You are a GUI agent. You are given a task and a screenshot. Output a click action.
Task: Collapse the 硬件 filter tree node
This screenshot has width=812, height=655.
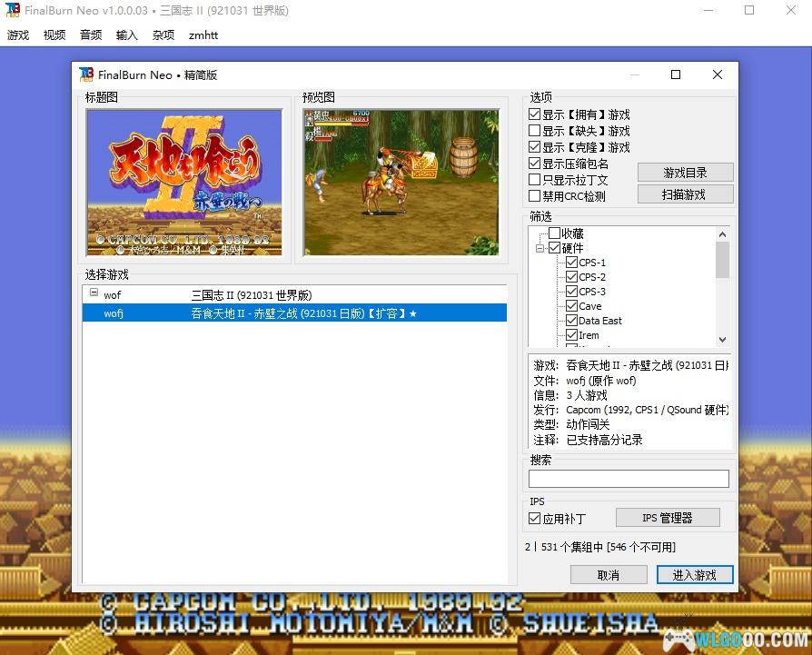(x=540, y=248)
